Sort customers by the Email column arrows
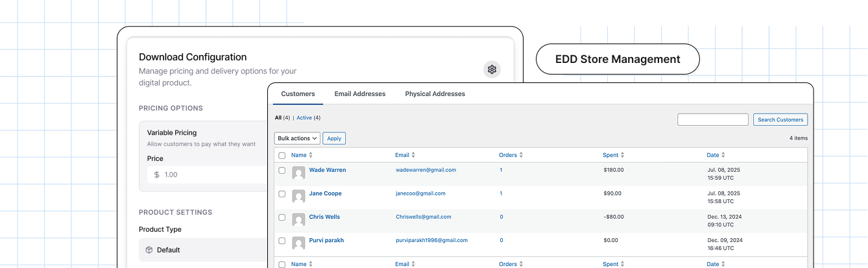This screenshot has width=868, height=268. 413,155
